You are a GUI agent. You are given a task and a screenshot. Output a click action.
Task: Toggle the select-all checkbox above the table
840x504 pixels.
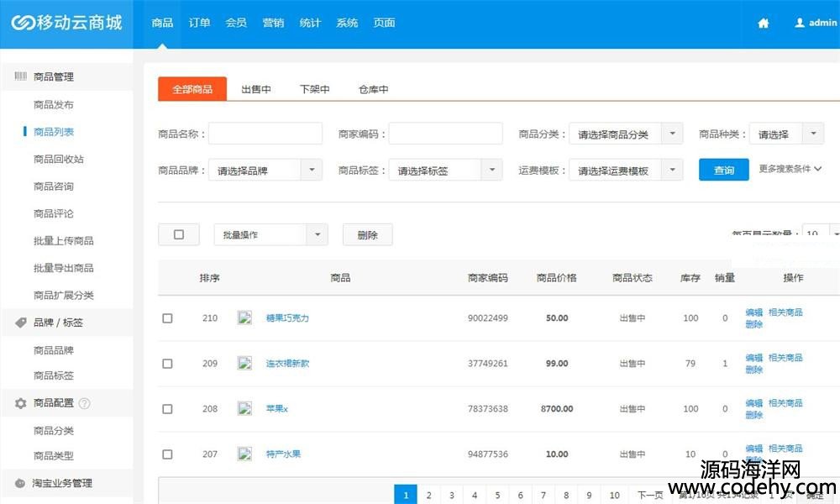click(179, 235)
